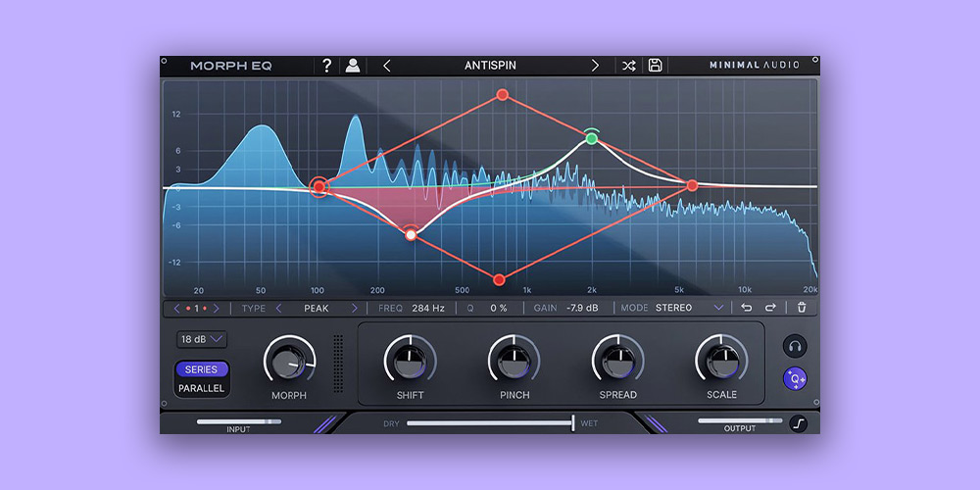The height and width of the screenshot is (490, 980).
Task: Select next band arrow beside 1
Action: pyautogui.click(x=217, y=308)
